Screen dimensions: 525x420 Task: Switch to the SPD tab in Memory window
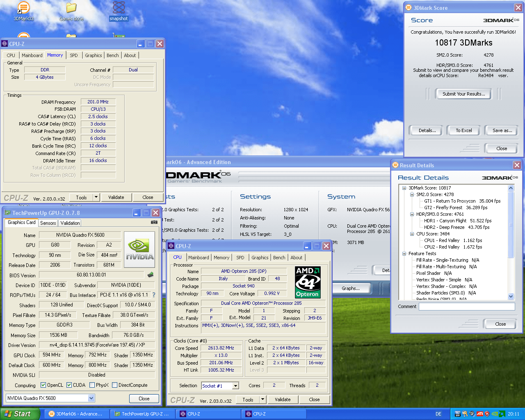pos(74,55)
